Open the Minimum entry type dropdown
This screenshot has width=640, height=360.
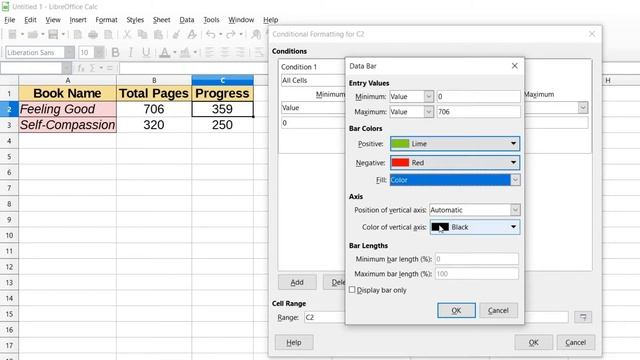click(x=428, y=96)
